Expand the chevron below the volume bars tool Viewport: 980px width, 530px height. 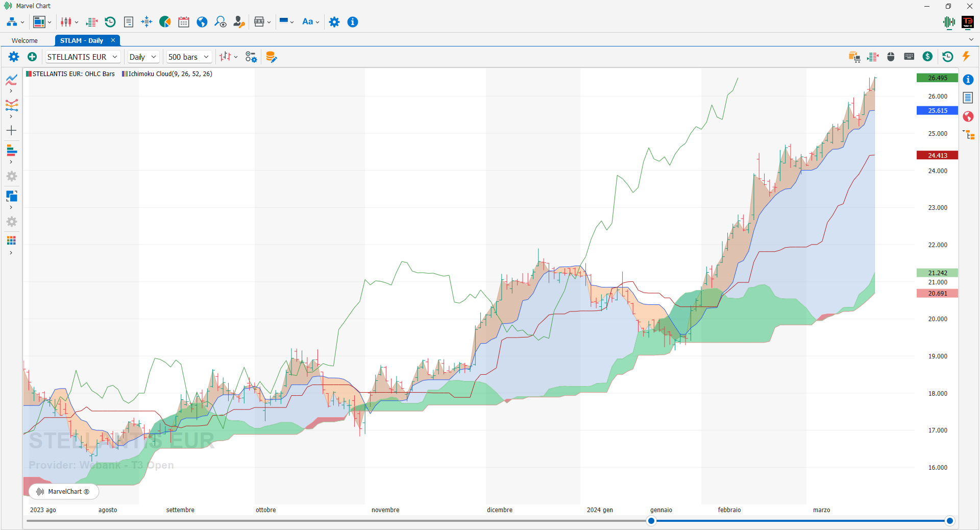[11, 162]
